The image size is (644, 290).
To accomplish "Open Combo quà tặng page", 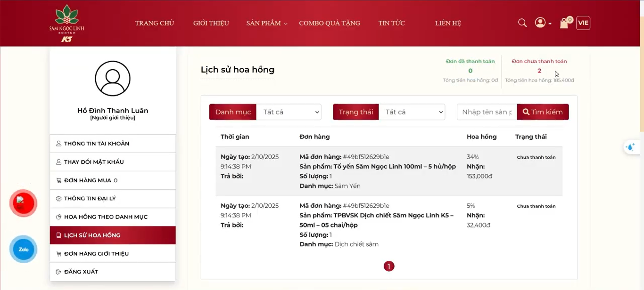I will pyautogui.click(x=330, y=23).
